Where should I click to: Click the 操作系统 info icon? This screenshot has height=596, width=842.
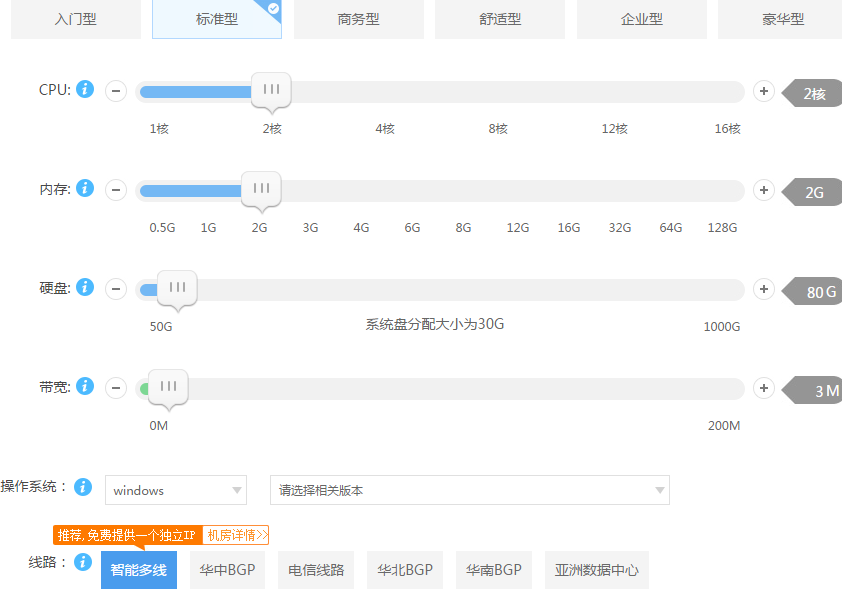coord(83,487)
